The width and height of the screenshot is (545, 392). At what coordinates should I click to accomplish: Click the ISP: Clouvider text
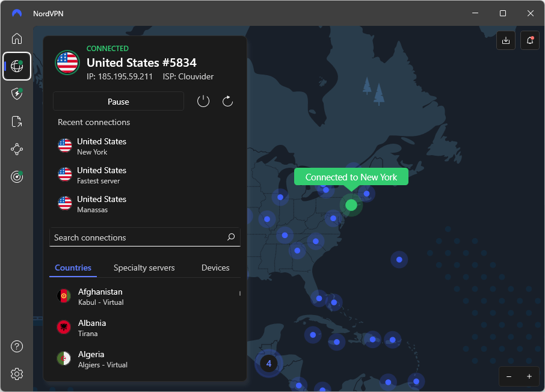[x=188, y=76]
